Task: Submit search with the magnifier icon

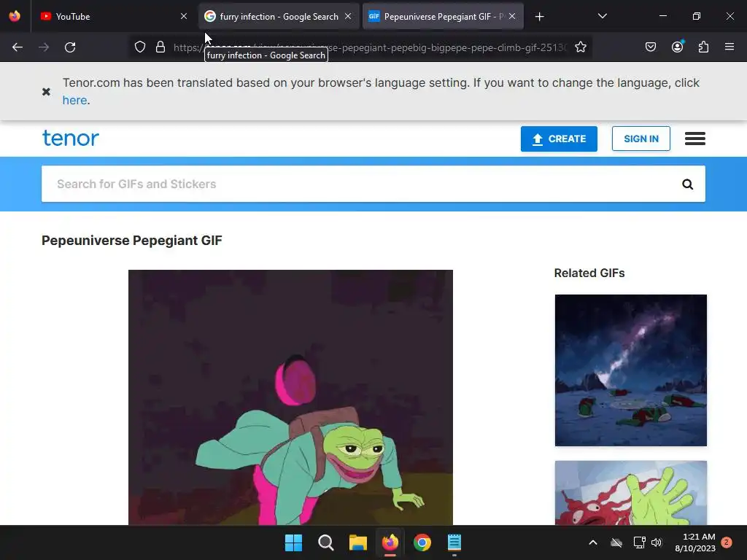Action: click(x=687, y=184)
